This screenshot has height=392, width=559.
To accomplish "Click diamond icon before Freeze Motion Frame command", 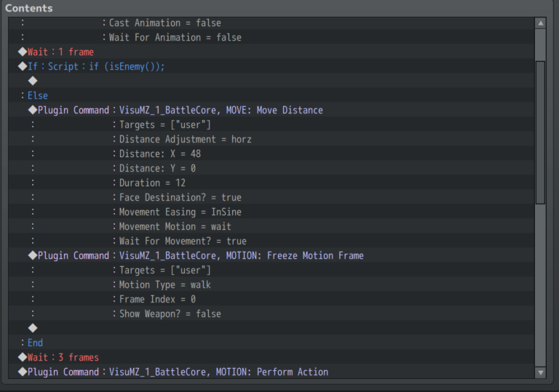I will 33,255.
